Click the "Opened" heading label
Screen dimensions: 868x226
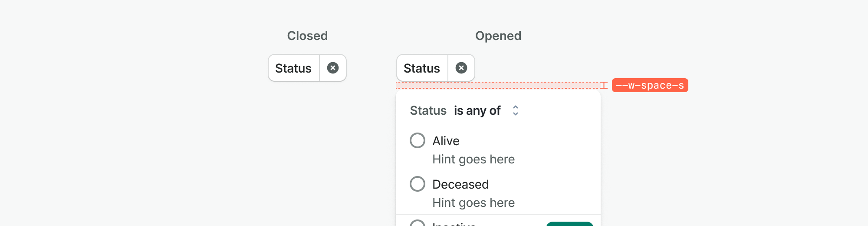click(x=498, y=36)
